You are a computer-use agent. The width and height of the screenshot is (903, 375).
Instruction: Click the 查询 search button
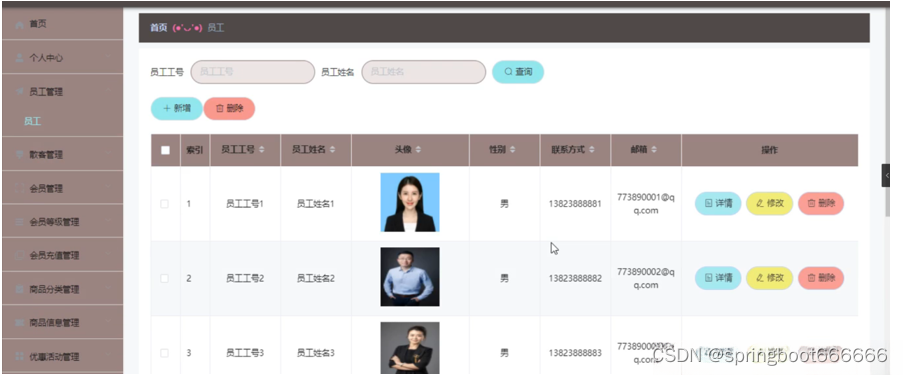[518, 72]
